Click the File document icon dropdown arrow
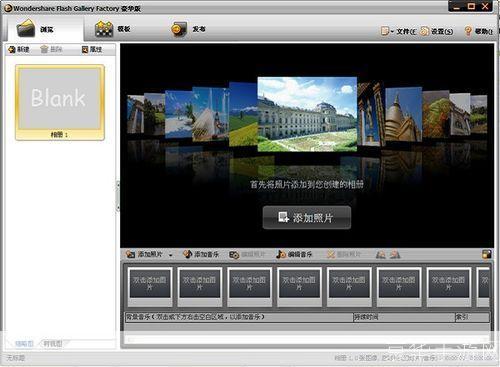This screenshot has height=367, width=500. click(393, 32)
